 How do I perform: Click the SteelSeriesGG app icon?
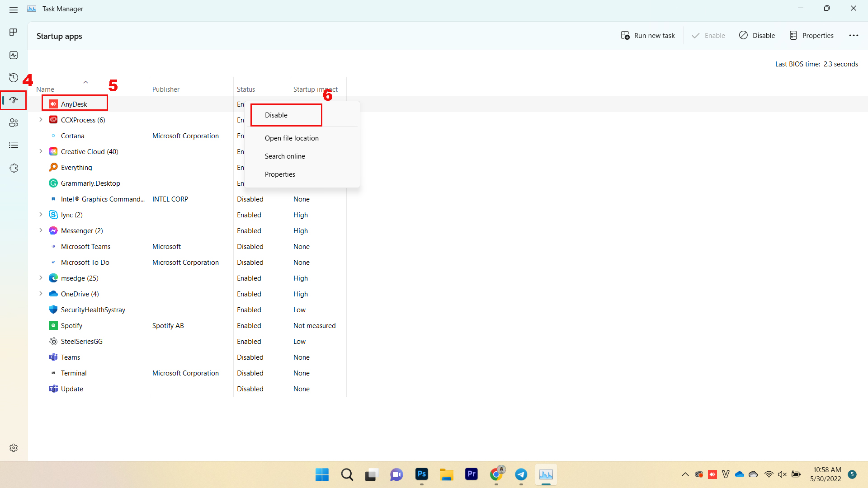[53, 341]
